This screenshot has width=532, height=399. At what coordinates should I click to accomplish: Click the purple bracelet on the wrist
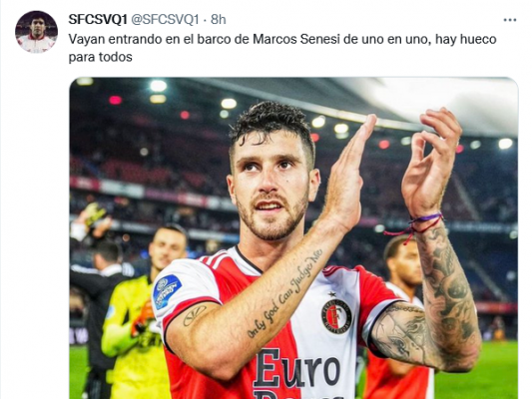(413, 225)
